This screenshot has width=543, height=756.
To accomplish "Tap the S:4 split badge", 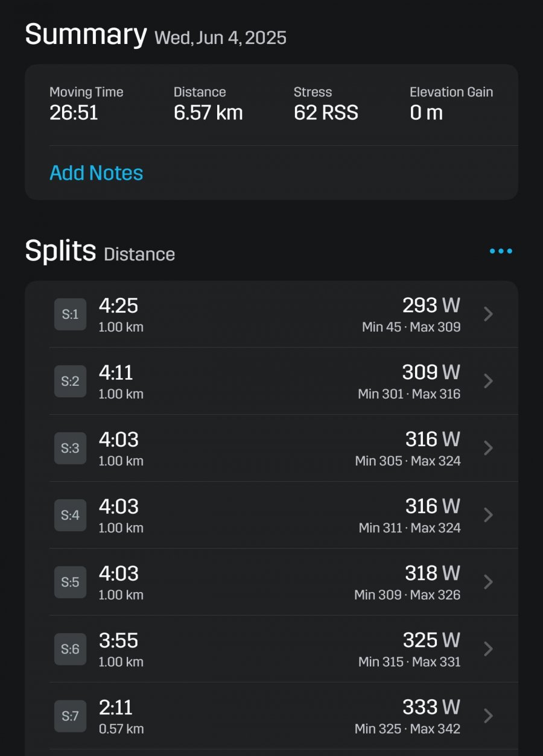I will coord(70,515).
